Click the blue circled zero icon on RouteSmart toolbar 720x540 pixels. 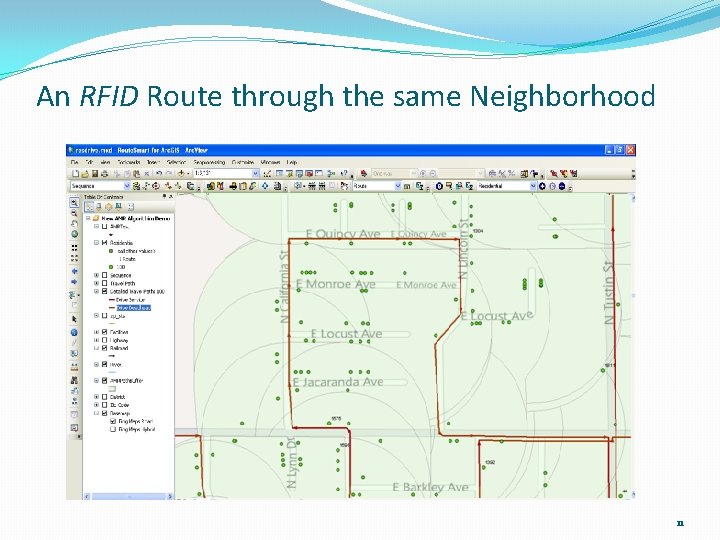coord(439,186)
